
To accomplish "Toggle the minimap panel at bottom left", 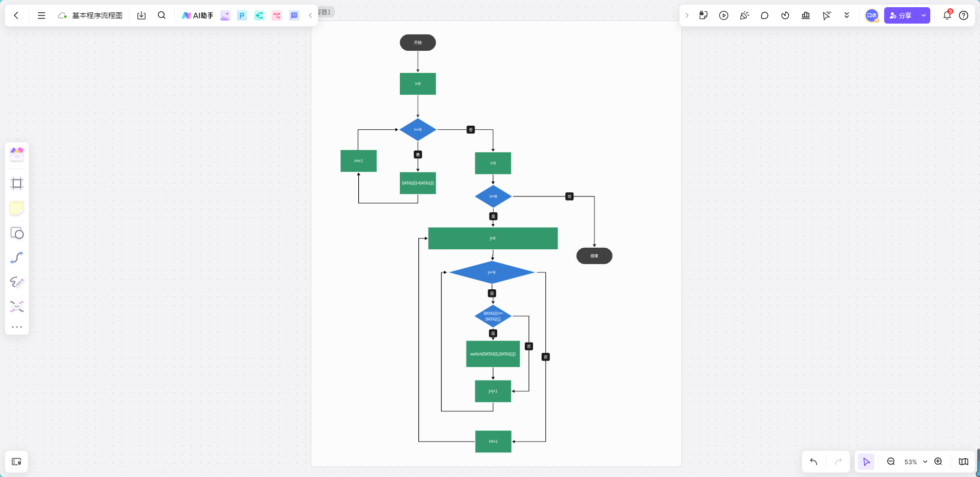I will click(16, 462).
